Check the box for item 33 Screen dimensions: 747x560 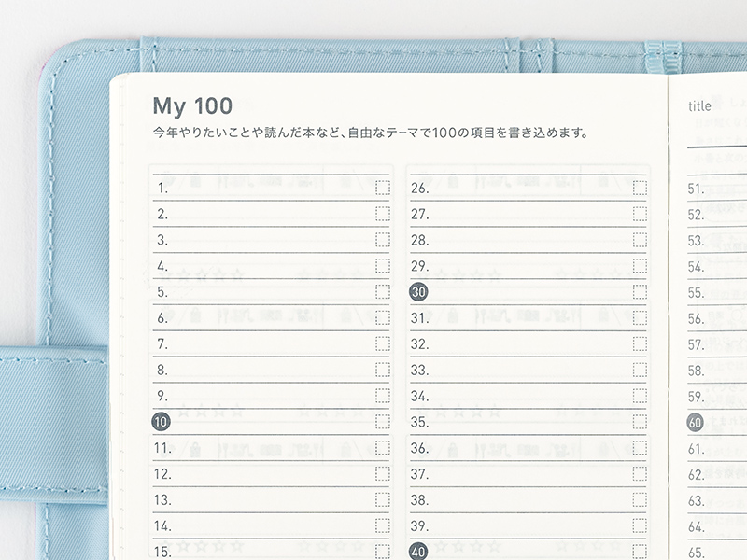[x=640, y=371]
